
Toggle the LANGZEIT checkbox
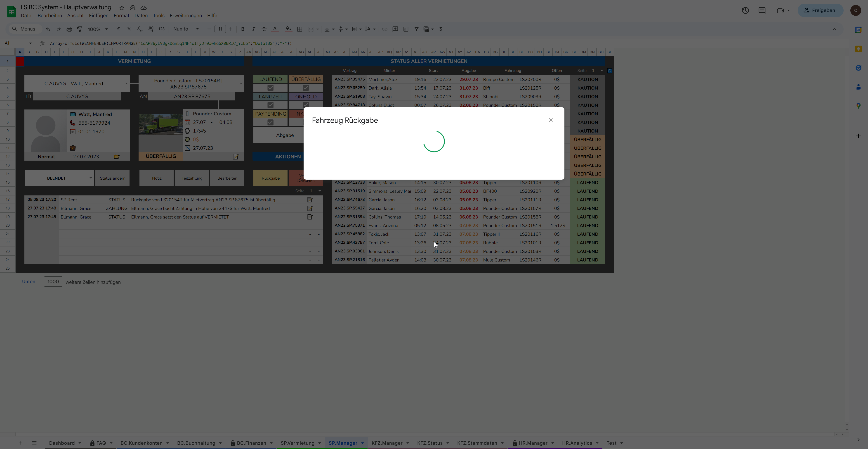coord(270,105)
